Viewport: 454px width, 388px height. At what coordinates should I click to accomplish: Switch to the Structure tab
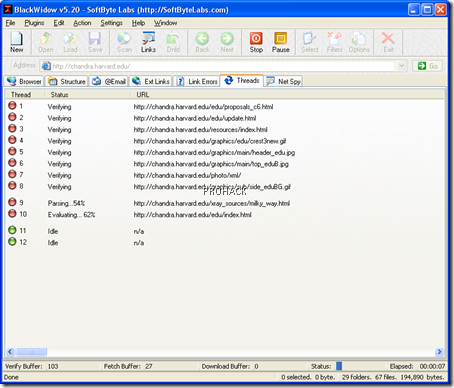(66, 81)
